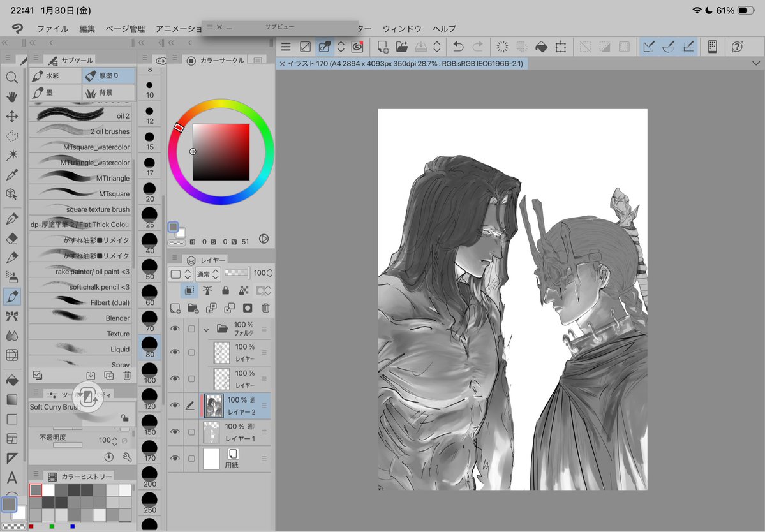Toggle Lock layer padlock icon
Screen dimensions: 765x532
click(225, 291)
